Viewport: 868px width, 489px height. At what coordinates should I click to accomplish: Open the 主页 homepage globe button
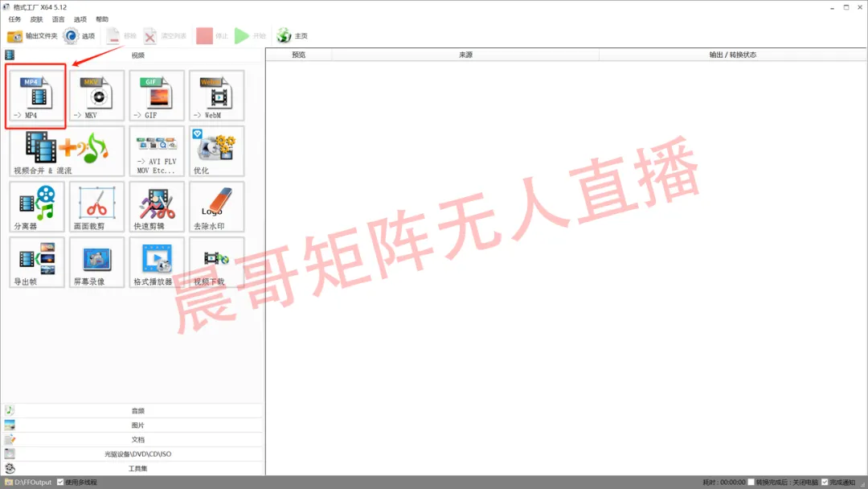293,36
